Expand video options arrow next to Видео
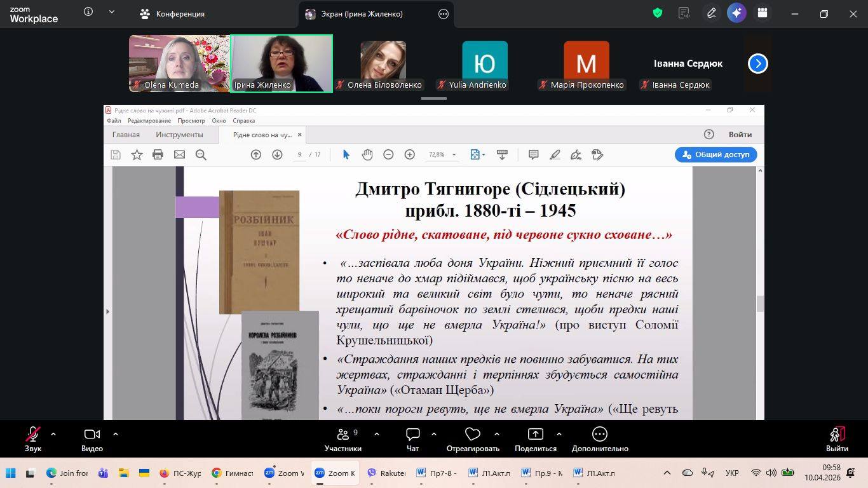The image size is (868, 488). (116, 434)
